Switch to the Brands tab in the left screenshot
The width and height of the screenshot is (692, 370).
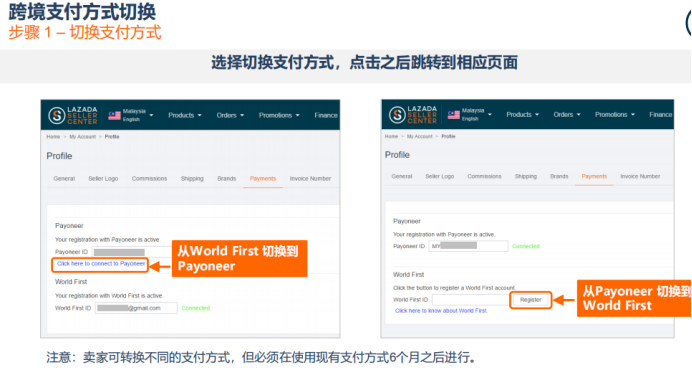point(226,178)
